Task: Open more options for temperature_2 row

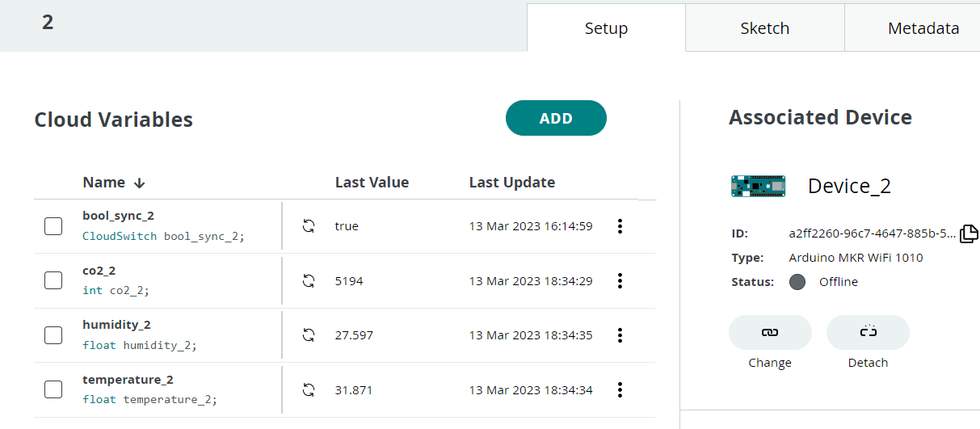Action: pos(620,390)
